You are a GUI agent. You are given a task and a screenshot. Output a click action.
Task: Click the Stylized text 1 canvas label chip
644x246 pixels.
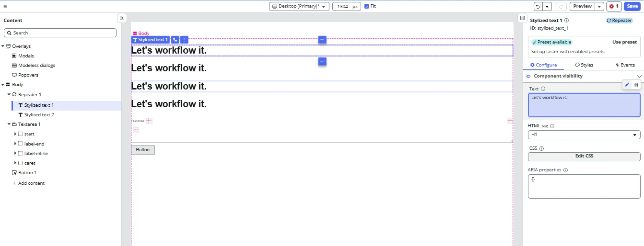[x=151, y=40]
